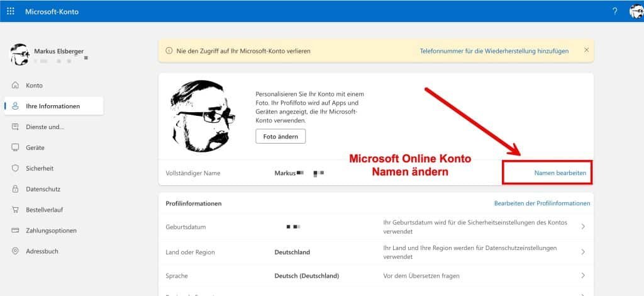Click the Konto home icon

click(x=15, y=86)
